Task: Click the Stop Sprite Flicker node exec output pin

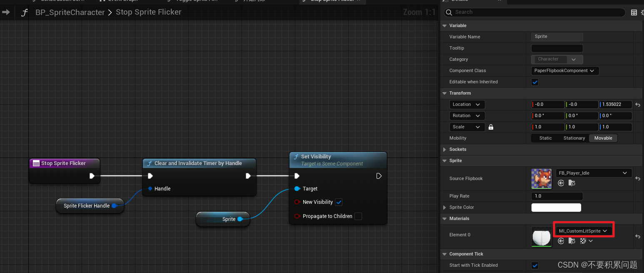Action: (92, 176)
